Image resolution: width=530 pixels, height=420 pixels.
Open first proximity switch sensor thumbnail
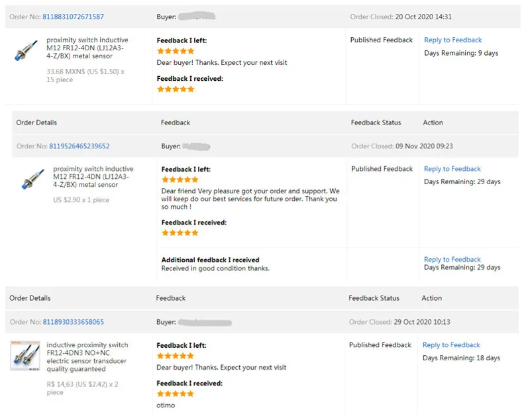tap(26, 51)
